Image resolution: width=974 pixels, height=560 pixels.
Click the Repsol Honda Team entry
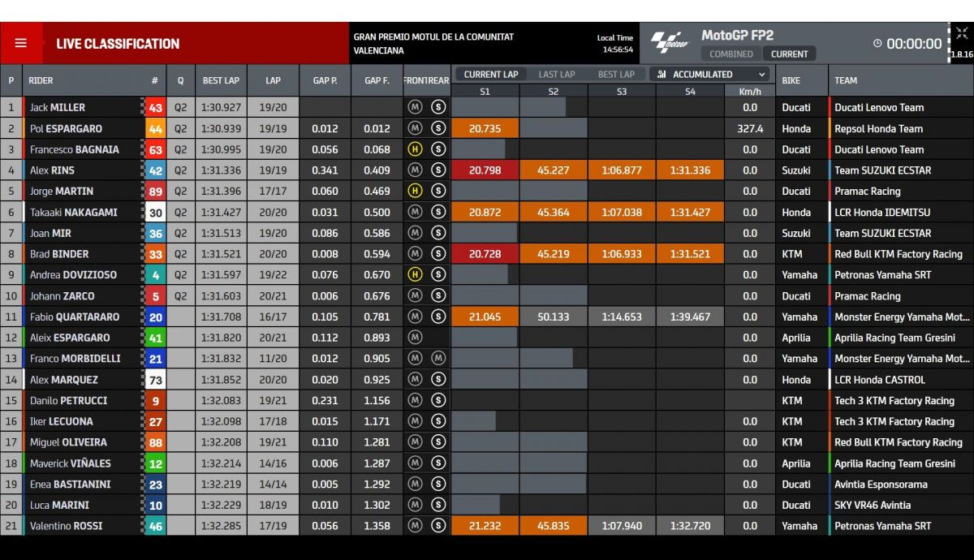(878, 128)
